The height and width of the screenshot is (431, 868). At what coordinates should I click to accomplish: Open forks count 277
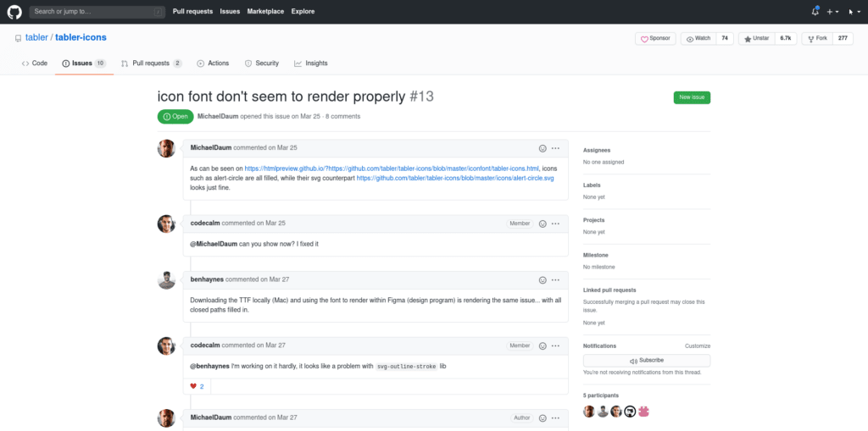coord(843,39)
